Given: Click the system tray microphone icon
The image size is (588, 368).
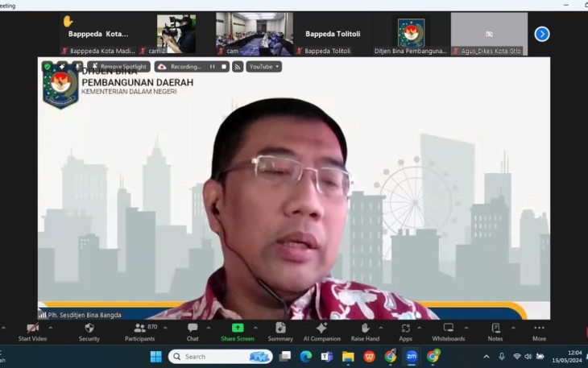Looking at the screenshot, I should point(502,357).
